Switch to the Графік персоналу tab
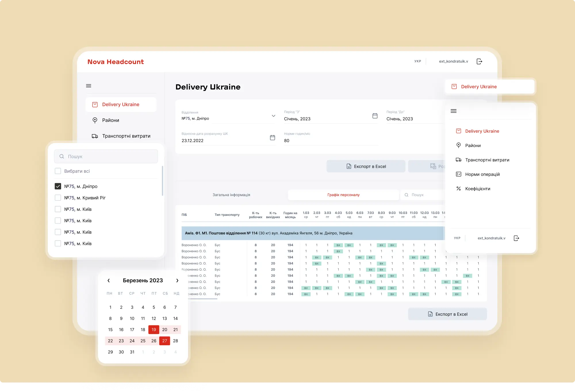The width and height of the screenshot is (575, 392). click(344, 195)
